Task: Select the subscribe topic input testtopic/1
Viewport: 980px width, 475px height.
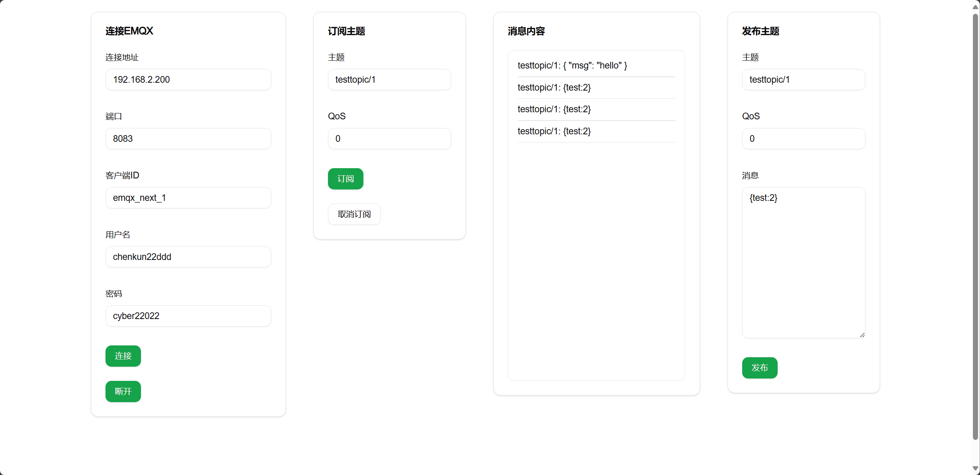Action: pos(389,79)
